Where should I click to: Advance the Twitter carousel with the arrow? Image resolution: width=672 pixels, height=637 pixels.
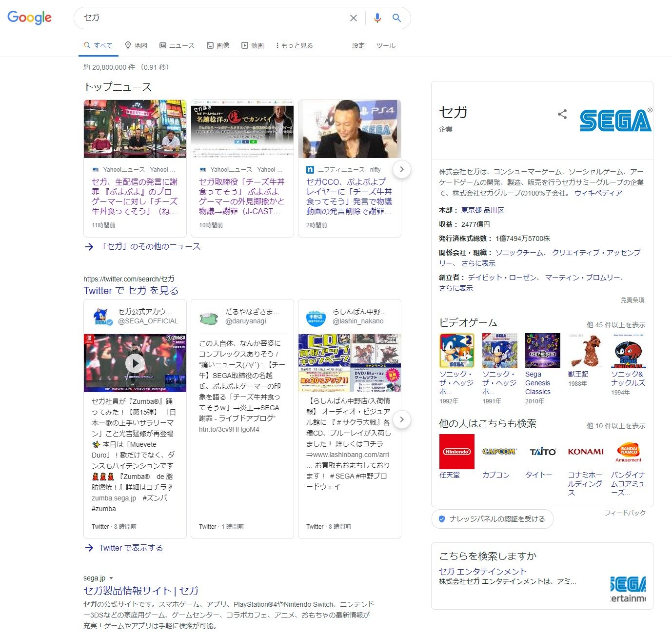click(x=402, y=419)
